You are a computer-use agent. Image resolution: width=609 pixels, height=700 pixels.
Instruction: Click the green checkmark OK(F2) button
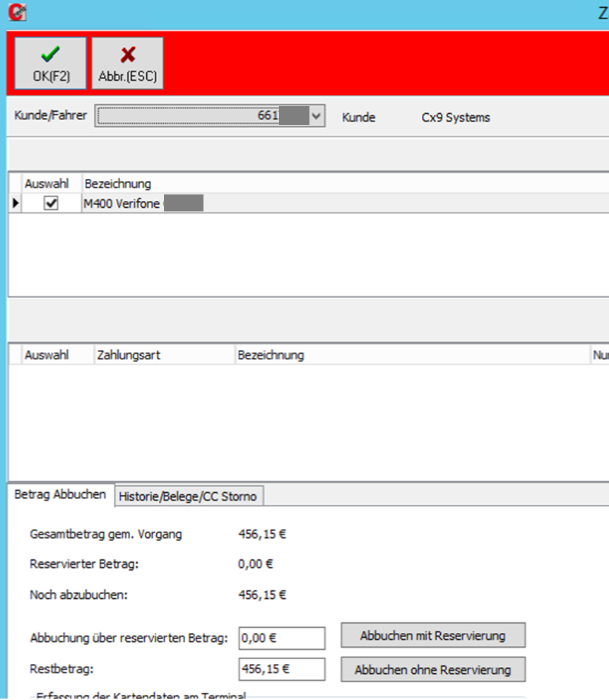(51, 64)
